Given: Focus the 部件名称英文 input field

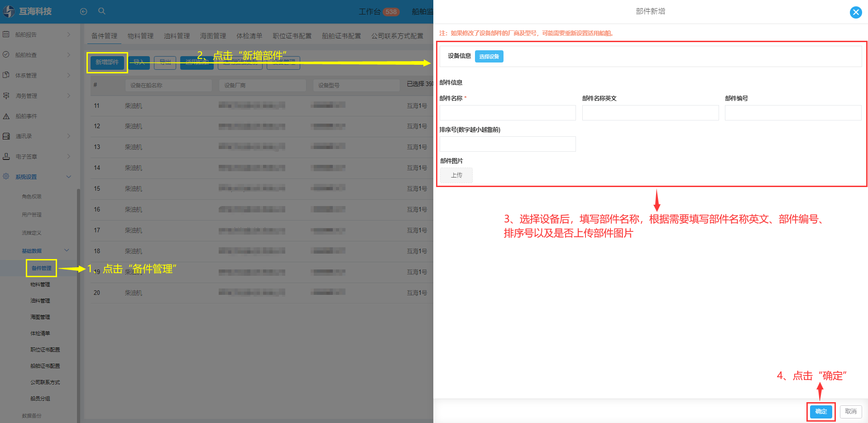Looking at the screenshot, I should pyautogui.click(x=650, y=113).
